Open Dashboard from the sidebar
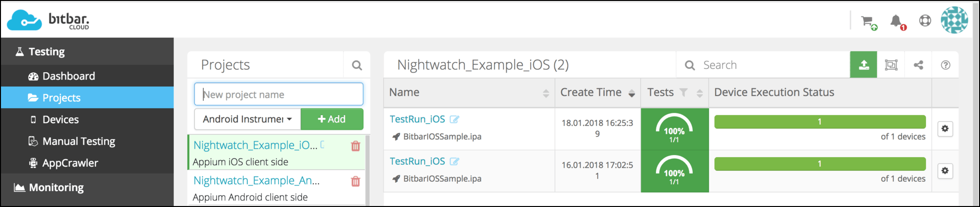Image resolution: width=980 pixels, height=207 pixels. pyautogui.click(x=69, y=76)
